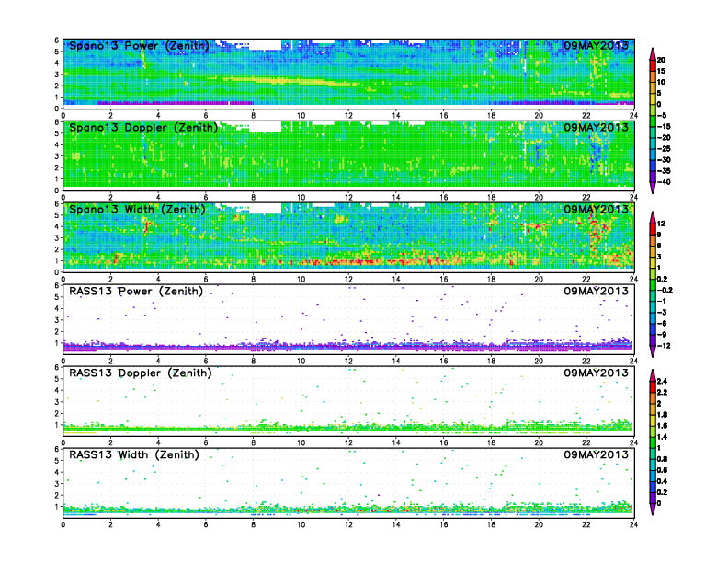Viewport: 728px width, 563px height.
Task: Click the "-25" label on the top colorbar
Action: coord(664,149)
